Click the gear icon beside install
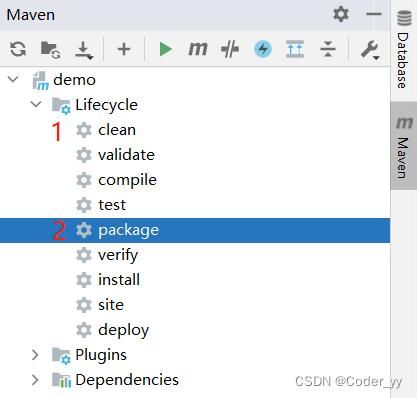 84,280
